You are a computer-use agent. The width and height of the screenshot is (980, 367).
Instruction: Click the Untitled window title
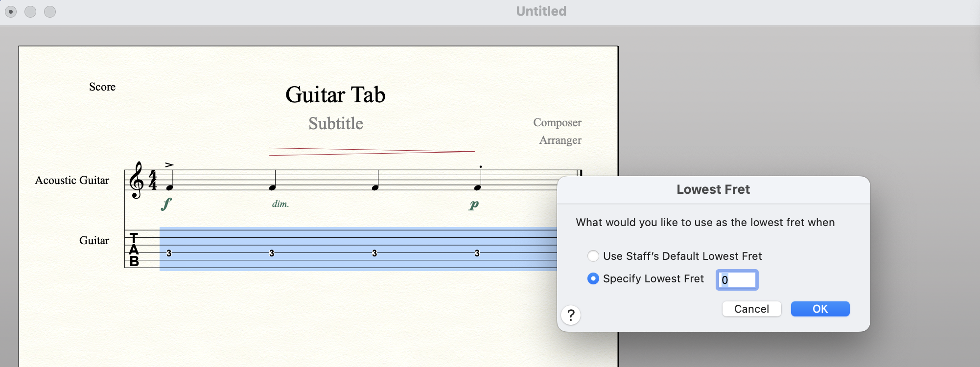click(x=541, y=11)
